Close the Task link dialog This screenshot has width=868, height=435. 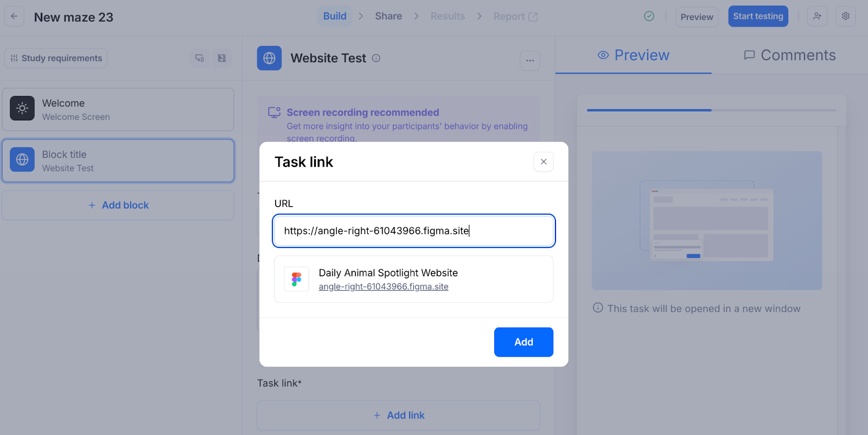pos(543,162)
